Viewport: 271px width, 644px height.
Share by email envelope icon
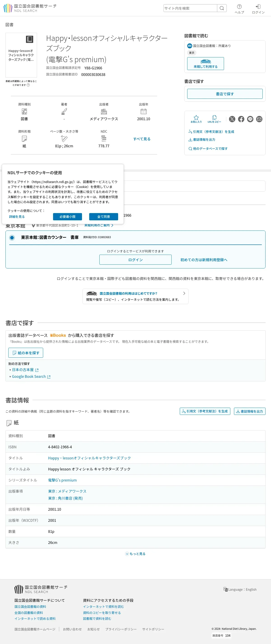point(259,119)
